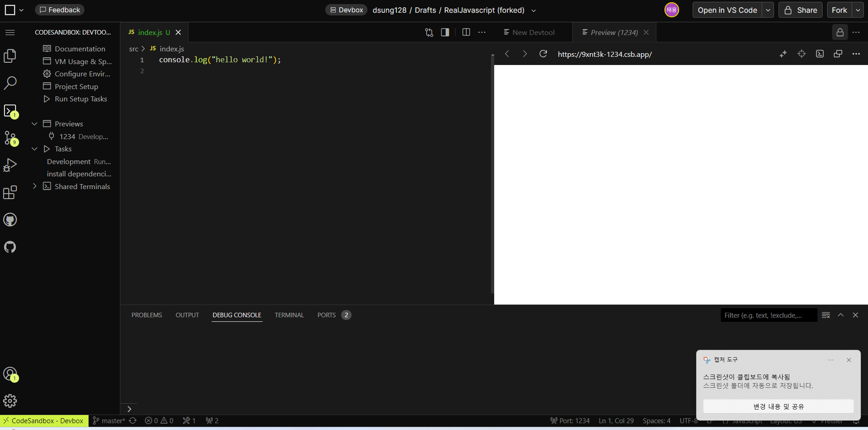Image resolution: width=868 pixels, height=430 pixels.
Task: Switch to the OUTPUT panel tab
Action: click(187, 315)
